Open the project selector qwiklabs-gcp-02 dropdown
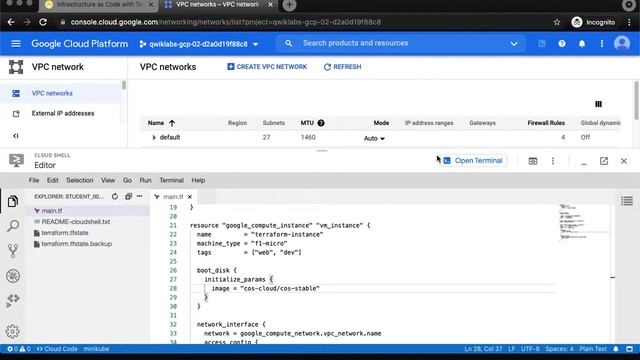640x360 pixels. tap(199, 44)
